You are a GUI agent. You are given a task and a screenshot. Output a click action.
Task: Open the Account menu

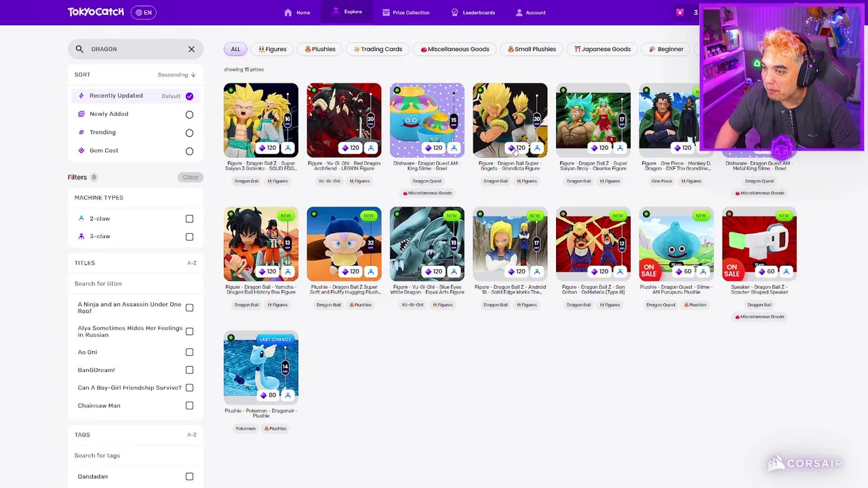tap(530, 12)
